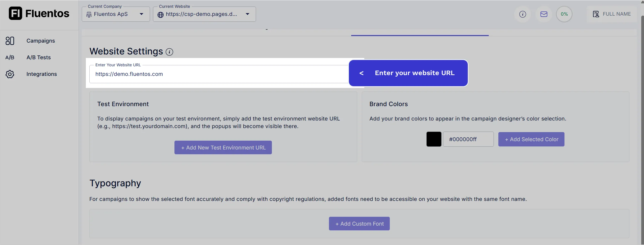Click the globe icon in Current Website field
Image resolution: width=644 pixels, height=245 pixels.
tap(161, 14)
